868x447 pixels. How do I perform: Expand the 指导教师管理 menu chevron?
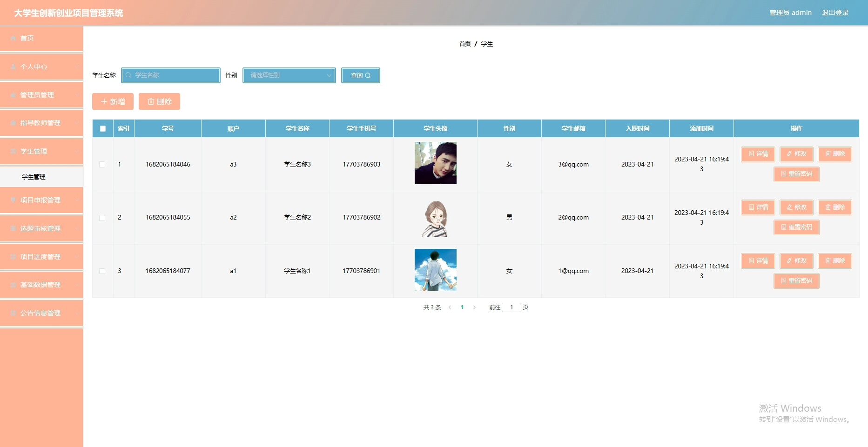pyautogui.click(x=76, y=123)
